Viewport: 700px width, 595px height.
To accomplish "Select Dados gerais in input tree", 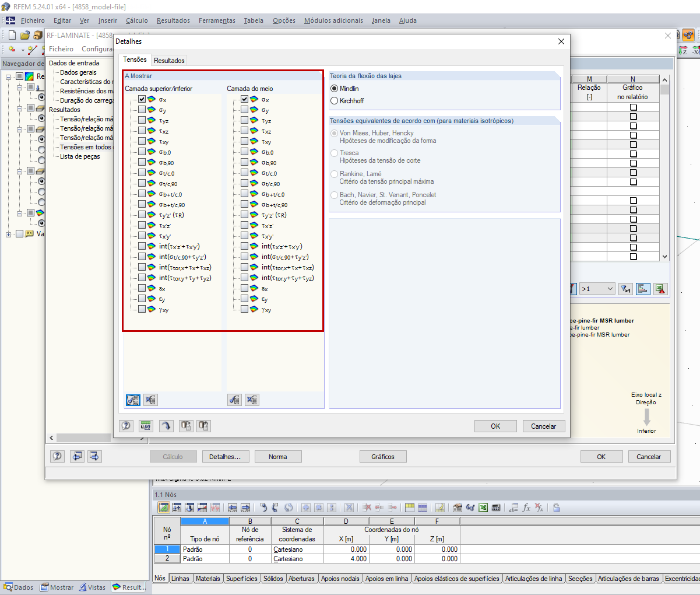I will tap(78, 72).
